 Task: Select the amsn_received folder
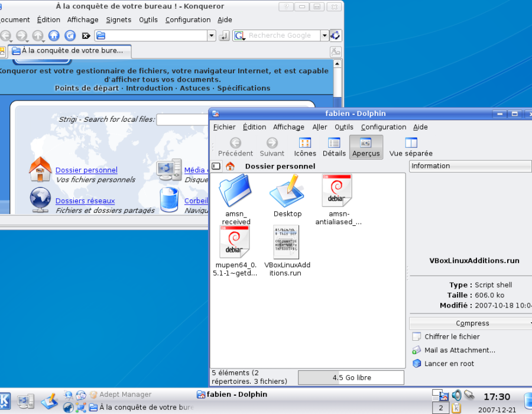click(235, 199)
